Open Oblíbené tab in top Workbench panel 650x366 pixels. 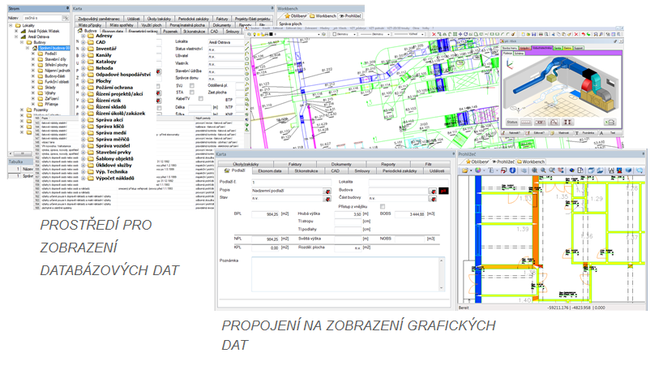click(296, 16)
